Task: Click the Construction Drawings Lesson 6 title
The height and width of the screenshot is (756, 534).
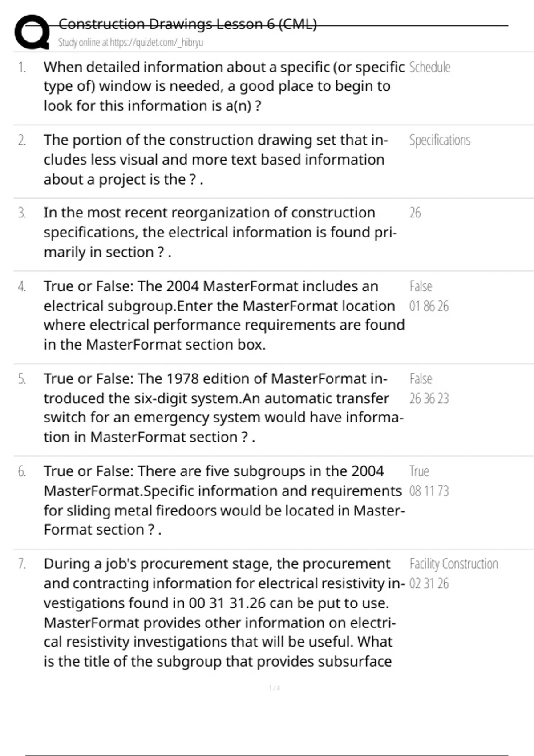Action: (187, 24)
